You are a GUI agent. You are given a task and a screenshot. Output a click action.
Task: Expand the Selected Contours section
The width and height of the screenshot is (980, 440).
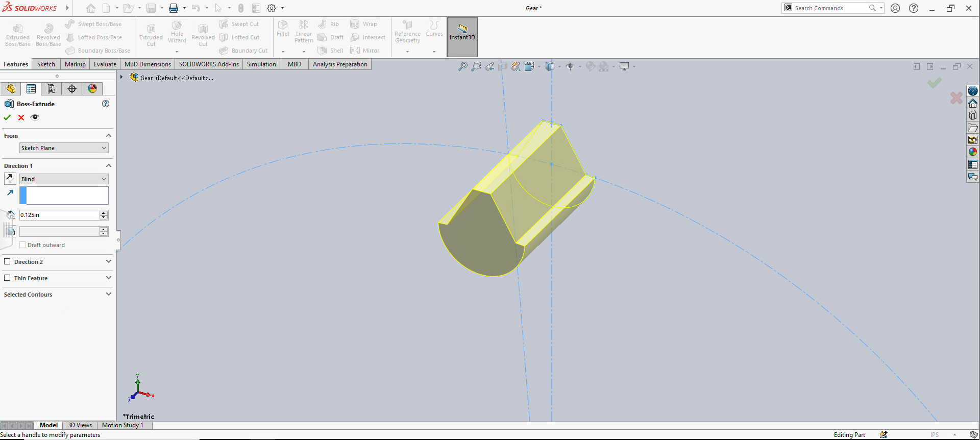[x=108, y=295]
